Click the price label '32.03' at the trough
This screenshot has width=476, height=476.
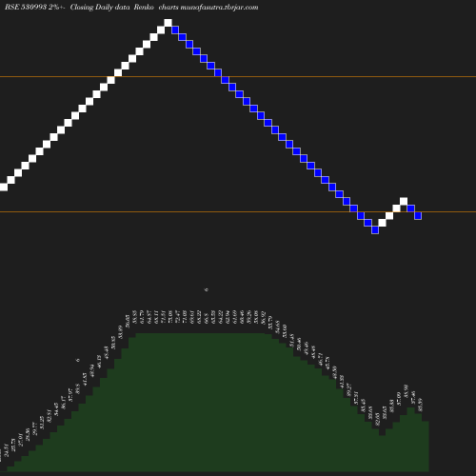click(x=377, y=419)
